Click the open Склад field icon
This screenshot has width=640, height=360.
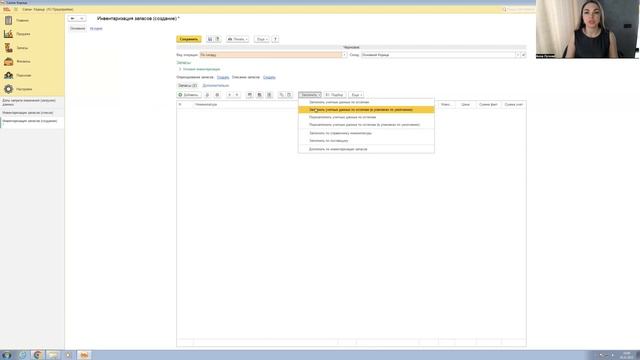523,55
